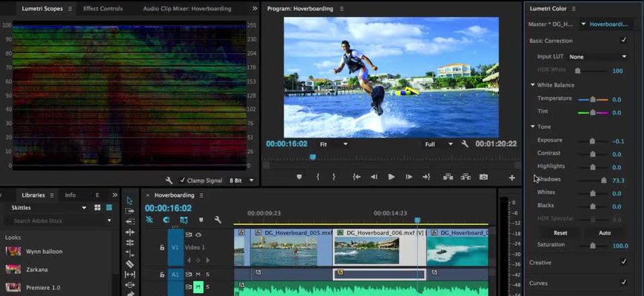Screen dimensions: 644x296
Task: Add a marker in Program monitor
Action: [299, 177]
